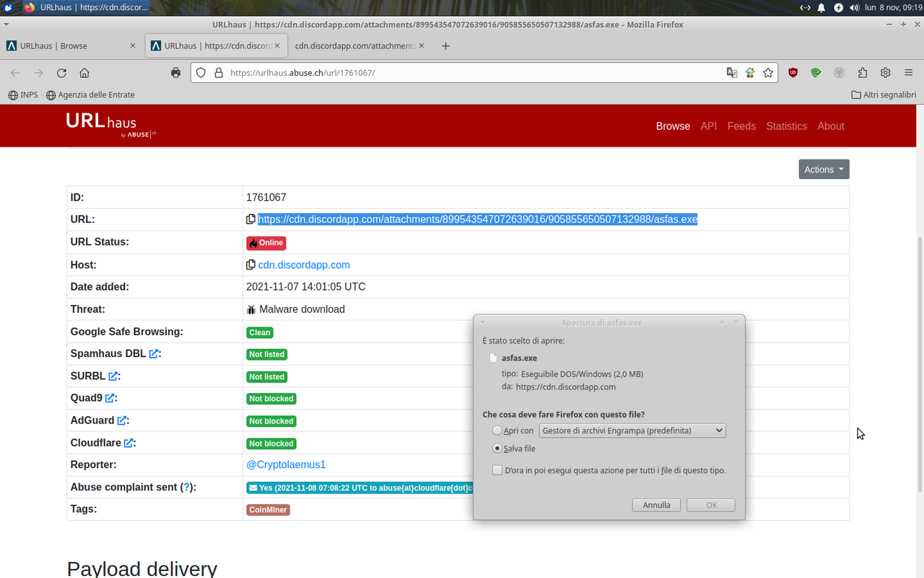This screenshot has width=924, height=578.
Task: Open the Actions dropdown button
Action: pos(824,169)
